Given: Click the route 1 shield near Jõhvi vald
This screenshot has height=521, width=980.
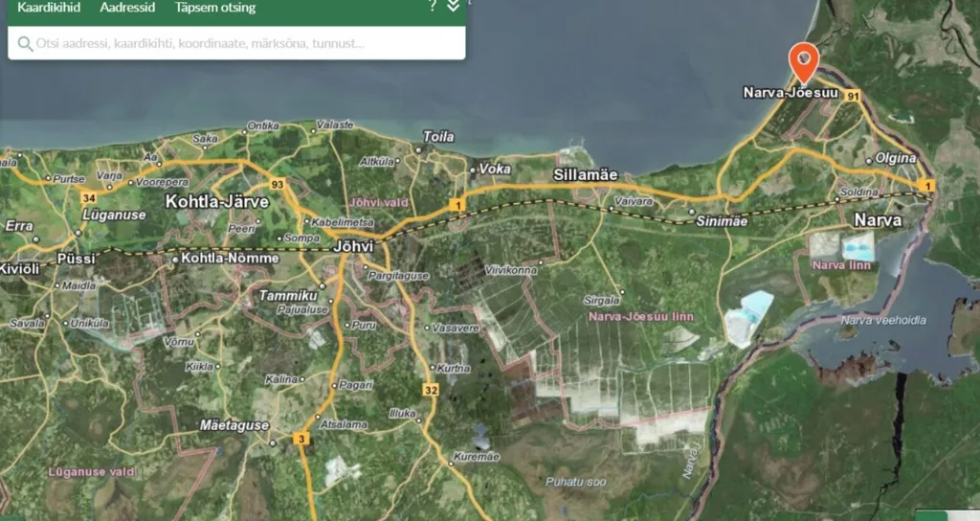Looking at the screenshot, I should coord(457,205).
